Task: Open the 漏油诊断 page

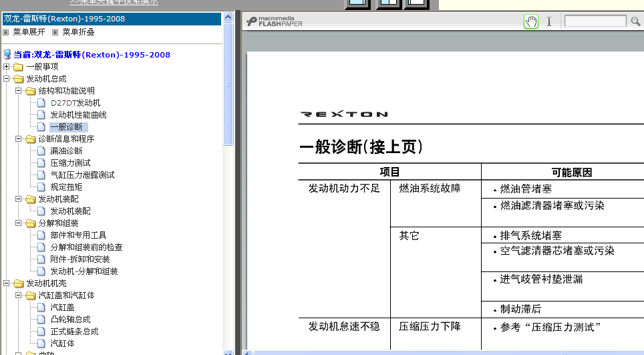Action: (x=67, y=151)
